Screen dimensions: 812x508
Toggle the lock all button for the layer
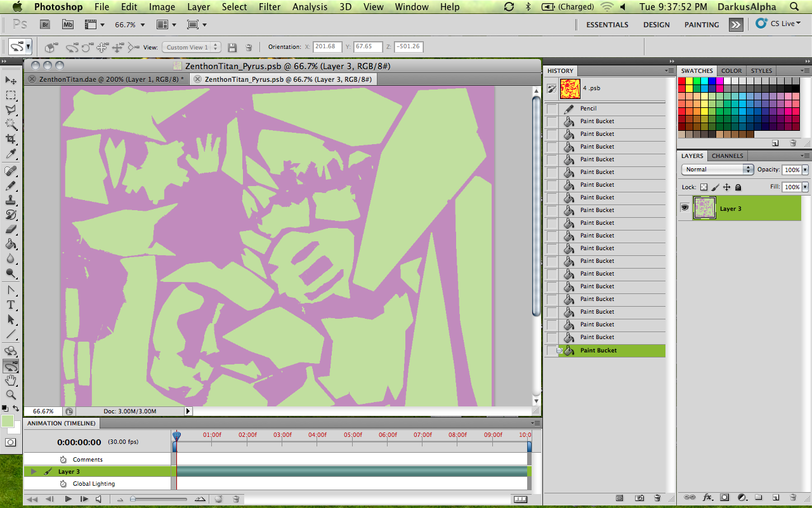[x=738, y=187]
